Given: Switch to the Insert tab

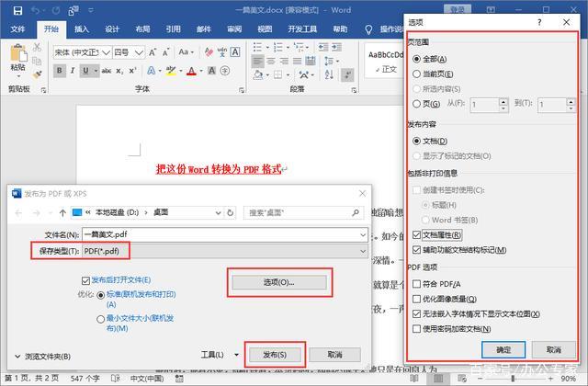Looking at the screenshot, I should [82, 28].
